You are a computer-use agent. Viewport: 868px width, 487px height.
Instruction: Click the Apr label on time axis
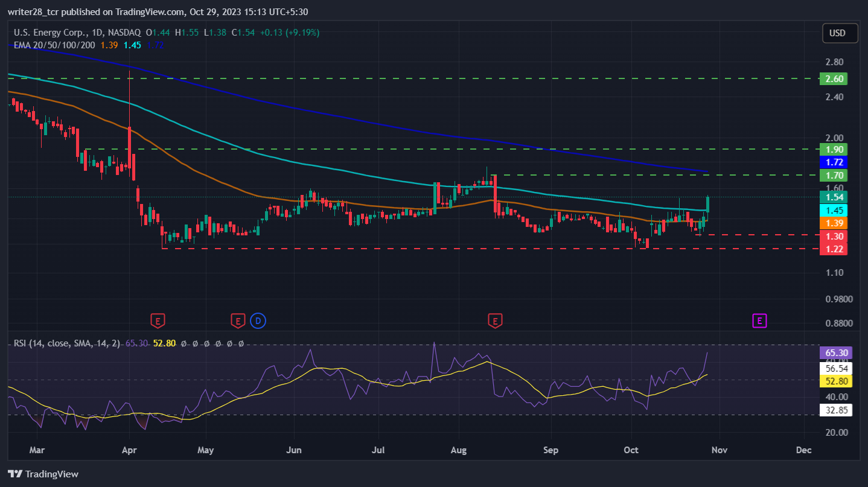(x=129, y=450)
